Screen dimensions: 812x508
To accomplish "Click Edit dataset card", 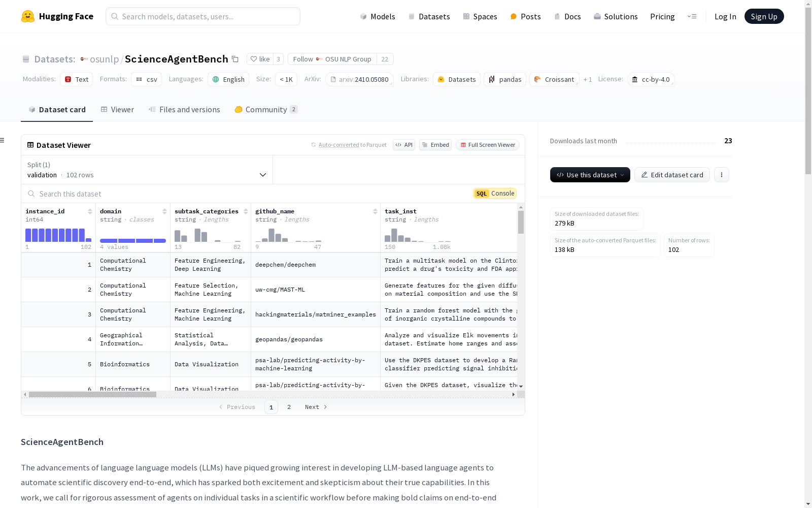I will 672,175.
